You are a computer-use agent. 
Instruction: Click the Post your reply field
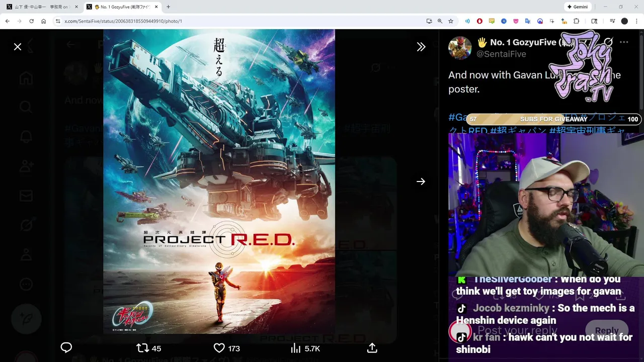pyautogui.click(x=517, y=330)
